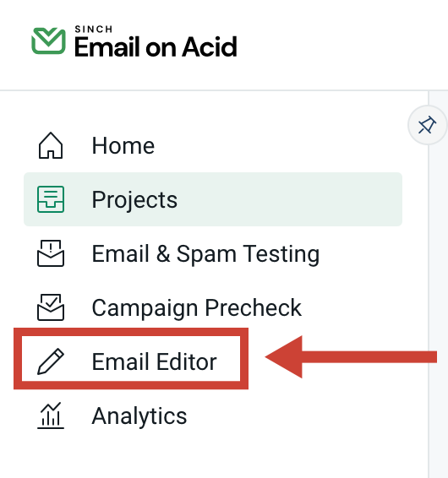Open the Analytics menu label
Screen dimensions: 448x478
tap(139, 416)
